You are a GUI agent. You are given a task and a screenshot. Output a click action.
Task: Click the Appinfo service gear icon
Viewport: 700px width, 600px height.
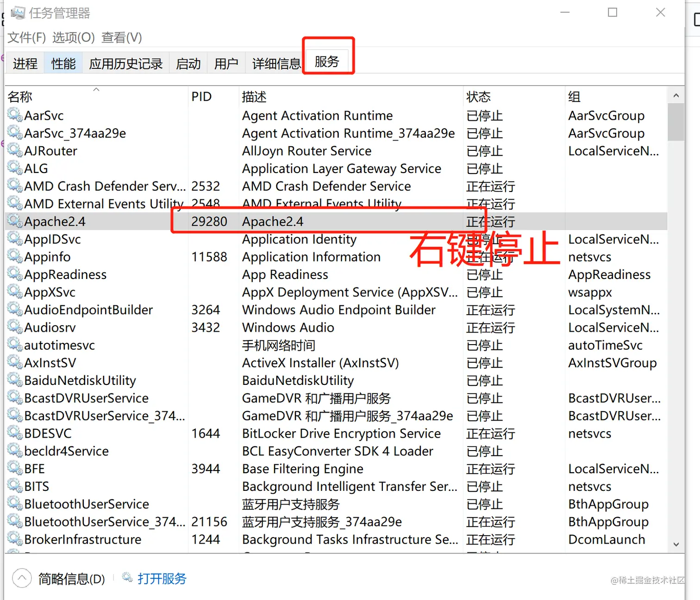[x=15, y=256]
